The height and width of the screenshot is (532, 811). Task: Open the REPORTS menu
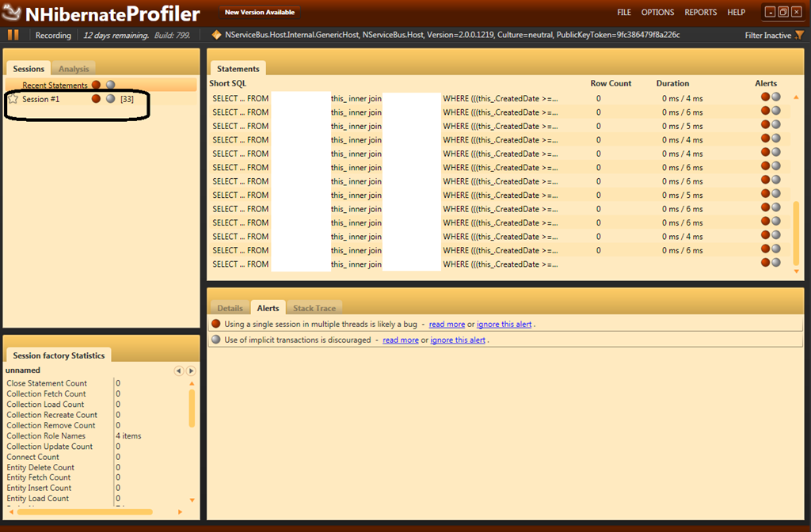coord(700,13)
